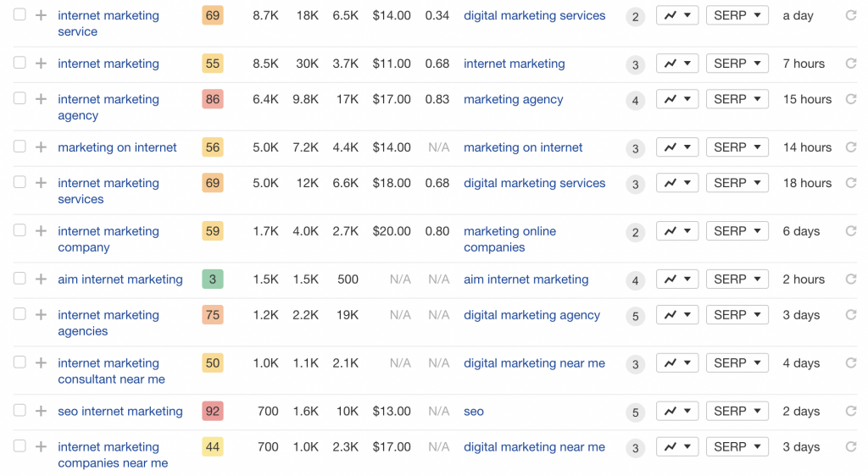Image resolution: width=868 pixels, height=476 pixels.
Task: Open parent topic 'marketing online companies'
Action: coord(509,239)
